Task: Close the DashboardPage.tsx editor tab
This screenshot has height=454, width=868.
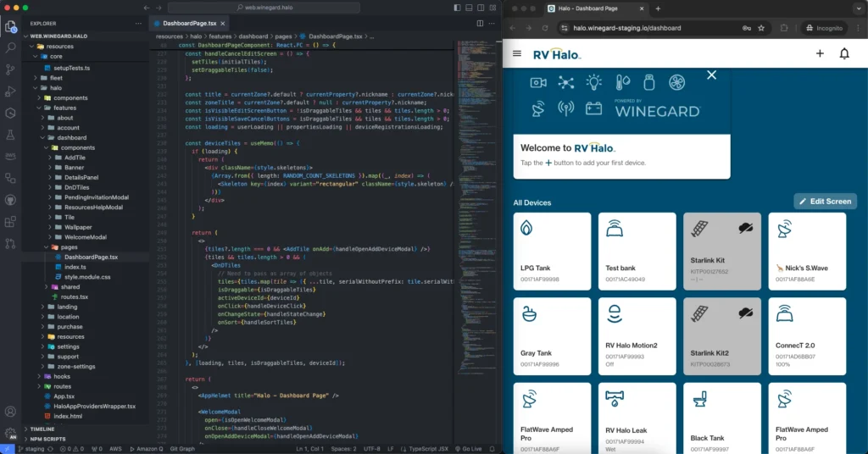Action: (223, 23)
